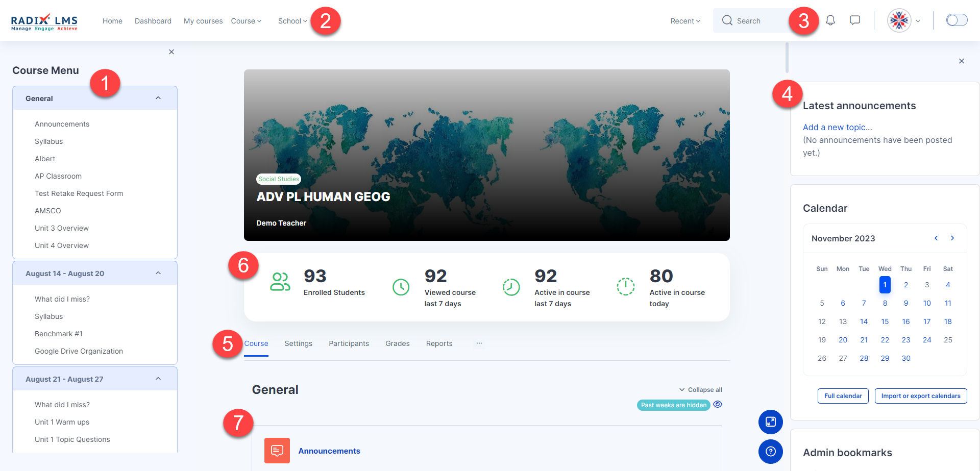Screen dimensions: 980x471
Task: Toggle the past weeks visibility eye
Action: click(718, 405)
